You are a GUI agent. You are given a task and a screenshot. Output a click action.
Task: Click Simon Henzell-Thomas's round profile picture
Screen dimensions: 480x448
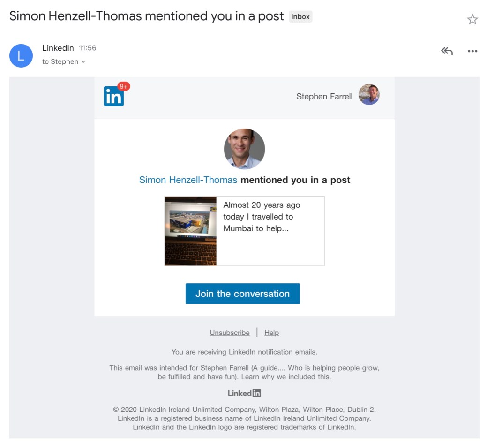(244, 149)
